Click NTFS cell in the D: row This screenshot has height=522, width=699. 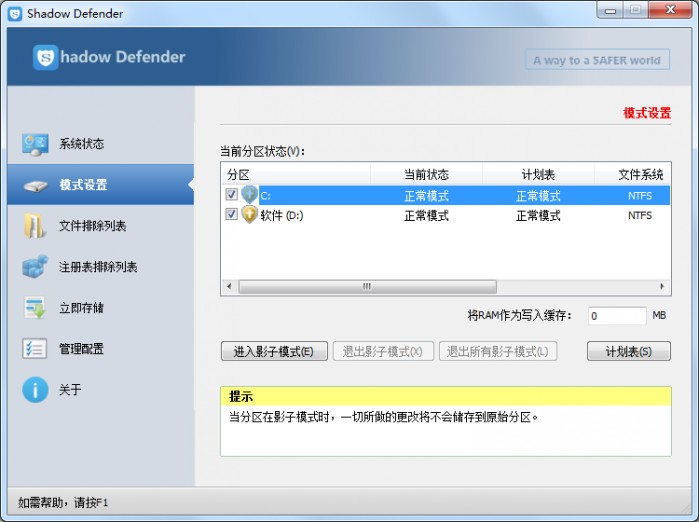tap(640, 215)
